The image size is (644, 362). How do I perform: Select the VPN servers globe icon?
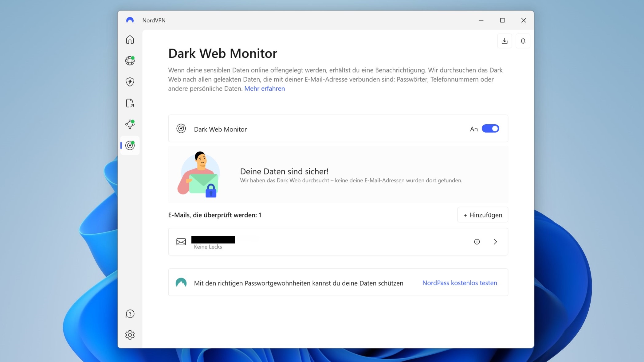[x=130, y=61]
